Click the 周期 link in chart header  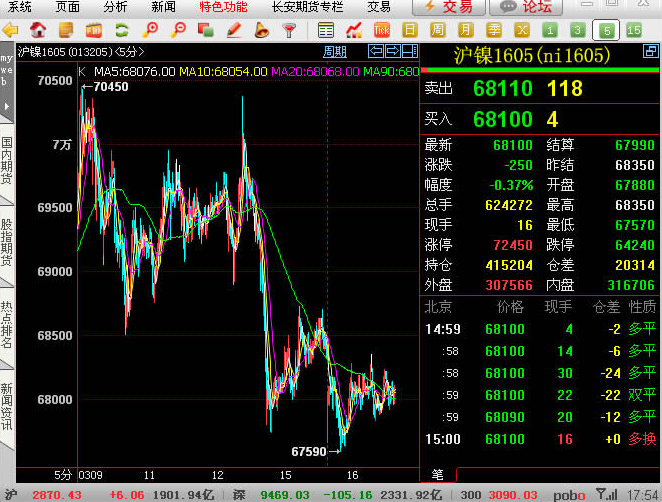(335, 52)
